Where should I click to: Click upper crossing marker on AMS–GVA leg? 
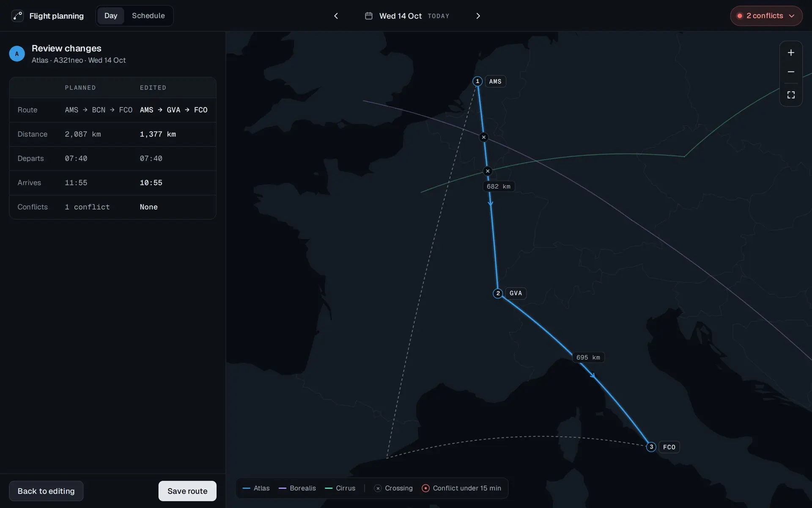pos(484,137)
